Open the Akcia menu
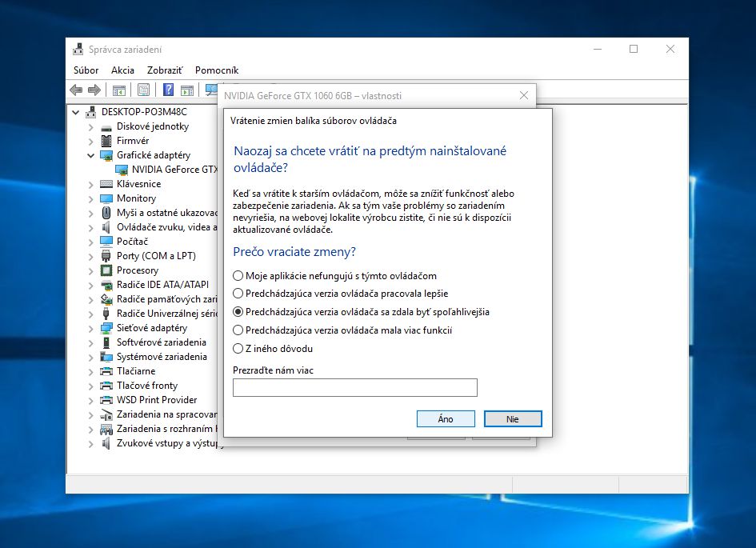This screenshot has height=548, width=756. [x=122, y=70]
